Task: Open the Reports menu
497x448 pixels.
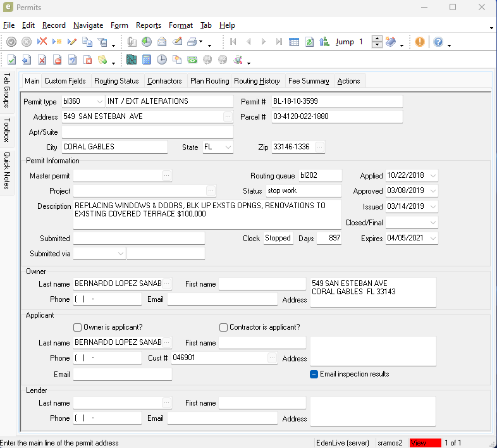Action: [148, 25]
